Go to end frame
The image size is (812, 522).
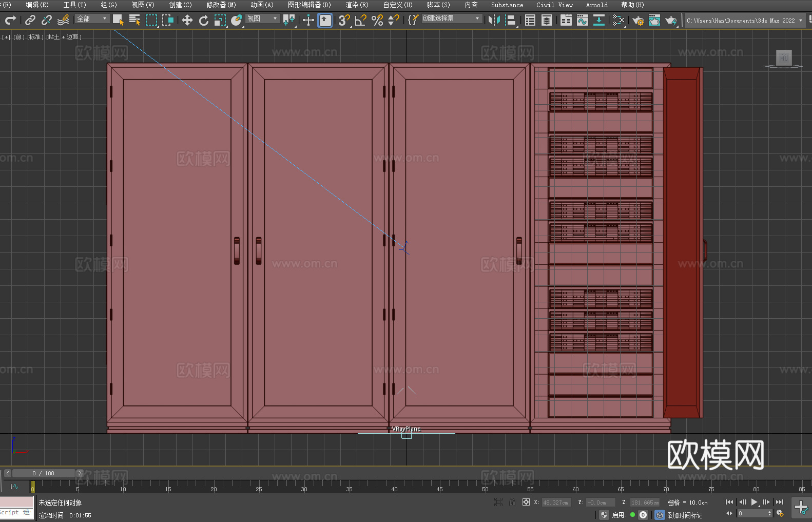pos(780,502)
